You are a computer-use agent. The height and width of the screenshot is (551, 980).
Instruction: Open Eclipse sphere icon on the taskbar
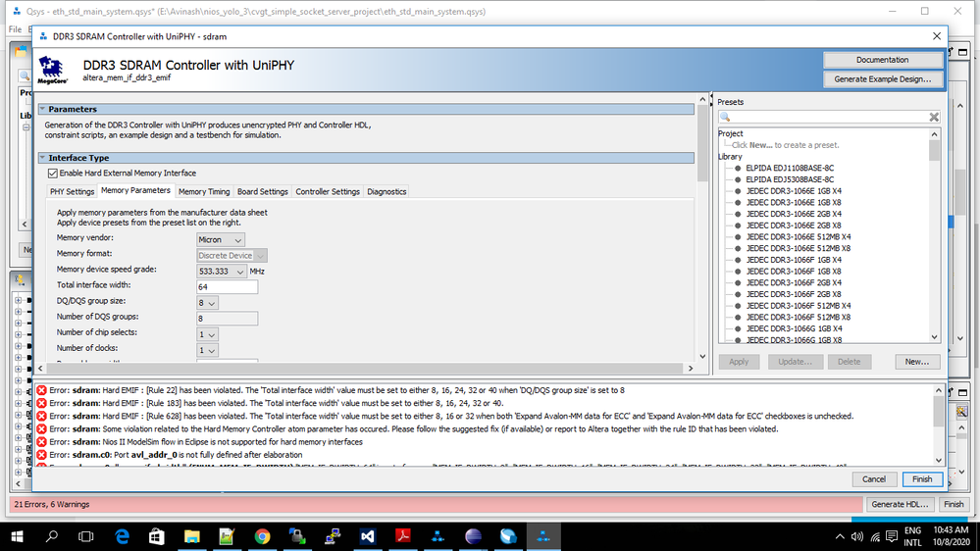(x=473, y=536)
